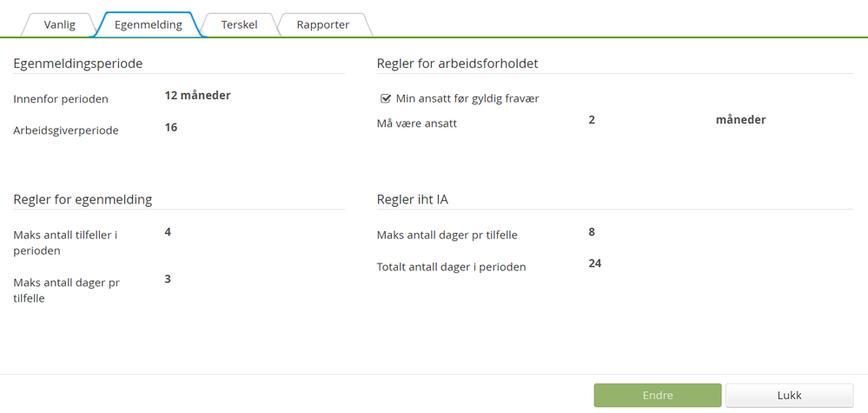Click the Maks antall tilfeller value 4
The height and width of the screenshot is (413, 868).
pos(168,232)
